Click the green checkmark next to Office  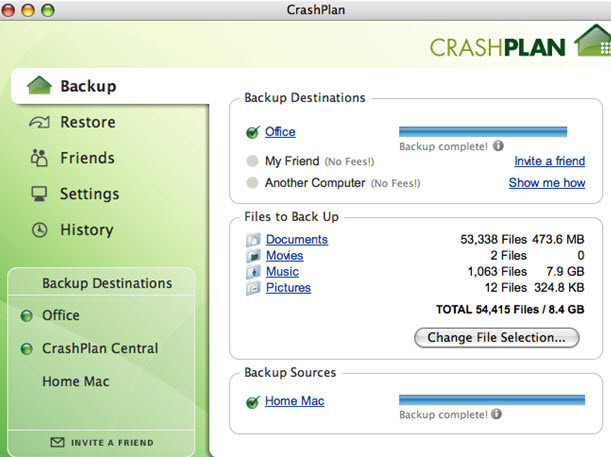tap(253, 132)
